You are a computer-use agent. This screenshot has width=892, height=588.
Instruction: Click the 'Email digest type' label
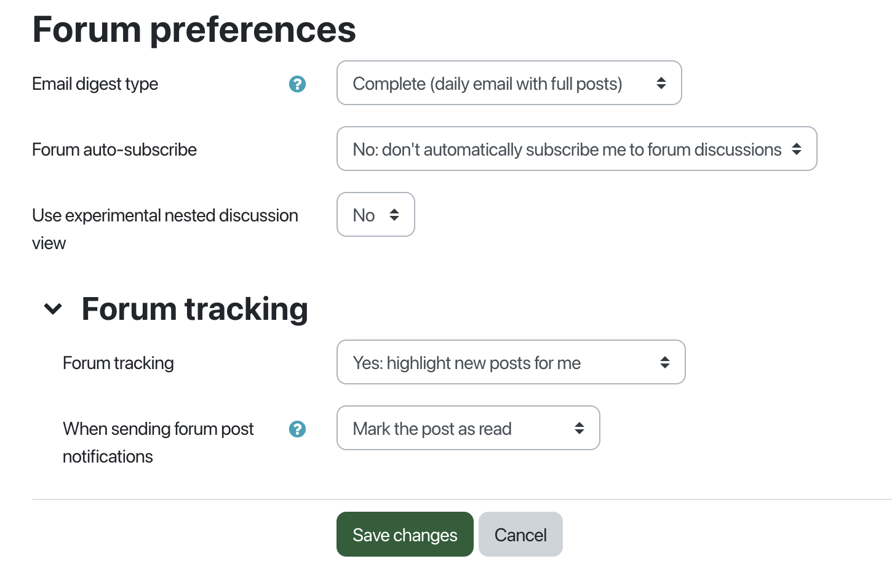(x=95, y=84)
